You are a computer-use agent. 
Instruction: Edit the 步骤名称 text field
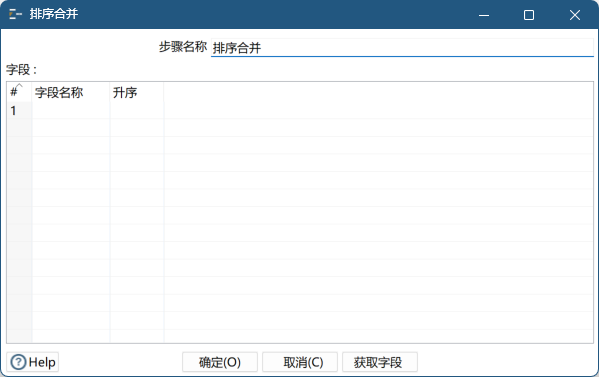[x=402, y=48]
